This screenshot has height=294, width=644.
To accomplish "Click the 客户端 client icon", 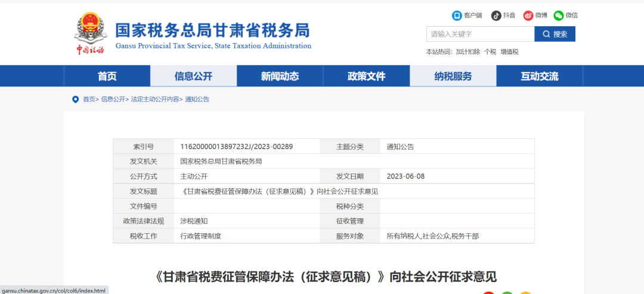I will click(x=457, y=16).
